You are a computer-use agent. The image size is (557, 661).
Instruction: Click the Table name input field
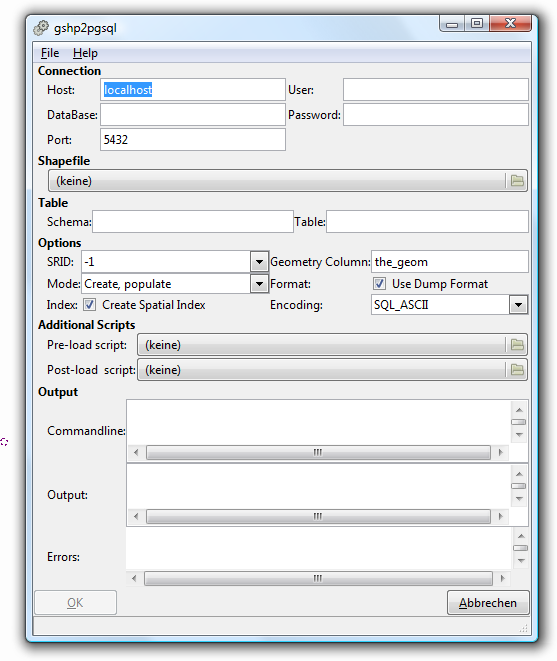pos(427,222)
